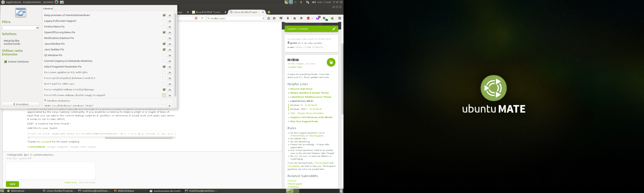This screenshot has width=644, height=193.
Task: Disable OpenOffice.org Menu Fix
Action: pos(164,33)
